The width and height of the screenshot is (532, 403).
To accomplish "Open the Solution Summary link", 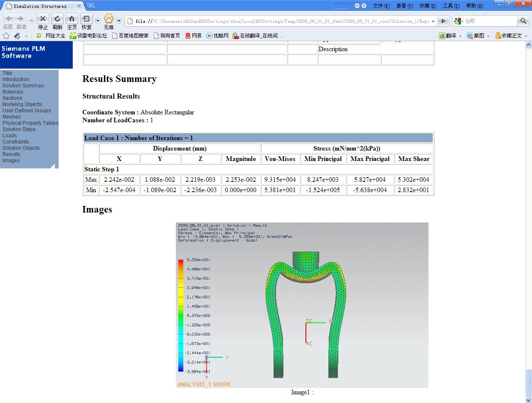I will click(x=23, y=86).
